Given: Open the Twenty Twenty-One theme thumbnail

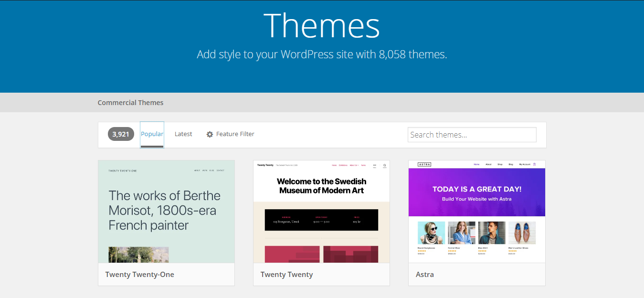Looking at the screenshot, I should [x=166, y=212].
